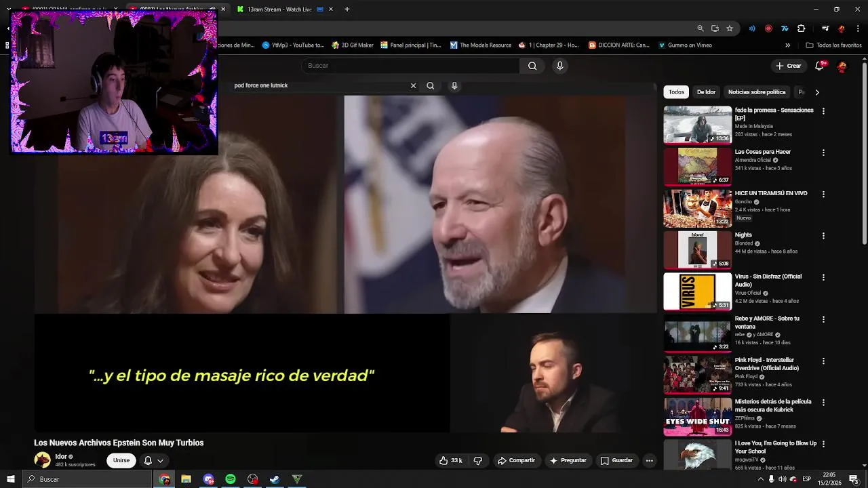Open the browser media control icon
Screen dimensions: 868x488
pyautogui.click(x=825, y=28)
